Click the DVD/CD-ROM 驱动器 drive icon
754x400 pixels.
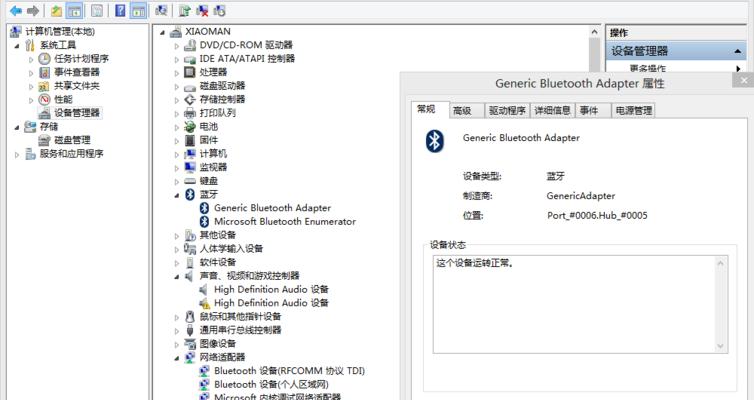(x=190, y=45)
